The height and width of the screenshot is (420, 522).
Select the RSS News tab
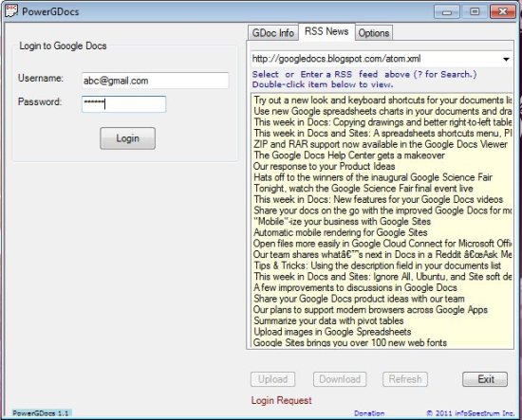[x=326, y=31]
